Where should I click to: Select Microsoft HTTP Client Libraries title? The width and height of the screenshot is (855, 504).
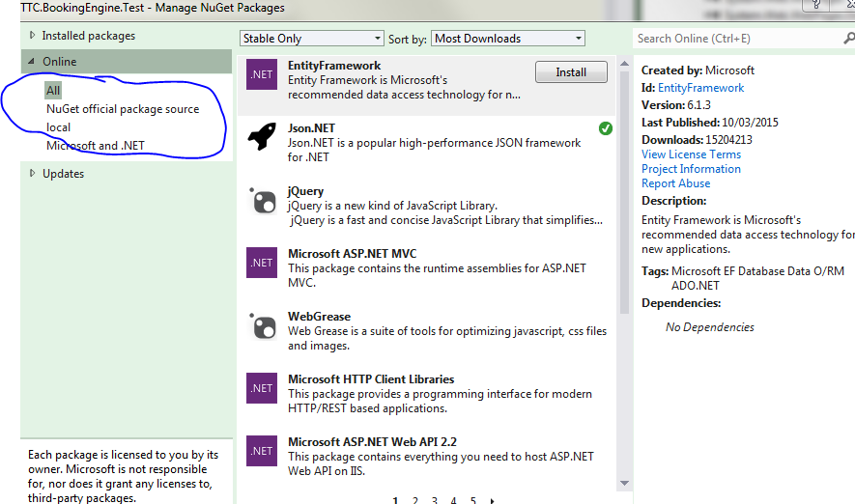tap(371, 379)
